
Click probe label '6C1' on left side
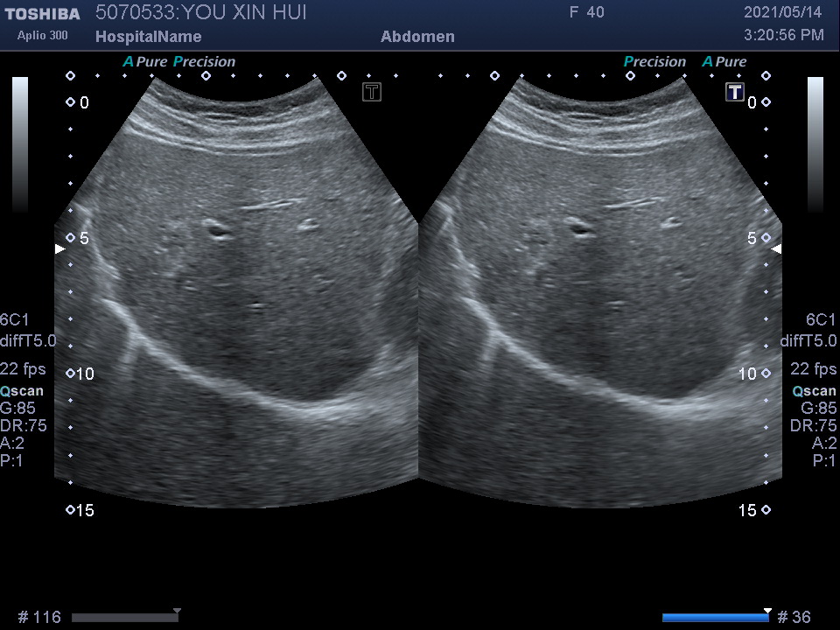click(15, 320)
